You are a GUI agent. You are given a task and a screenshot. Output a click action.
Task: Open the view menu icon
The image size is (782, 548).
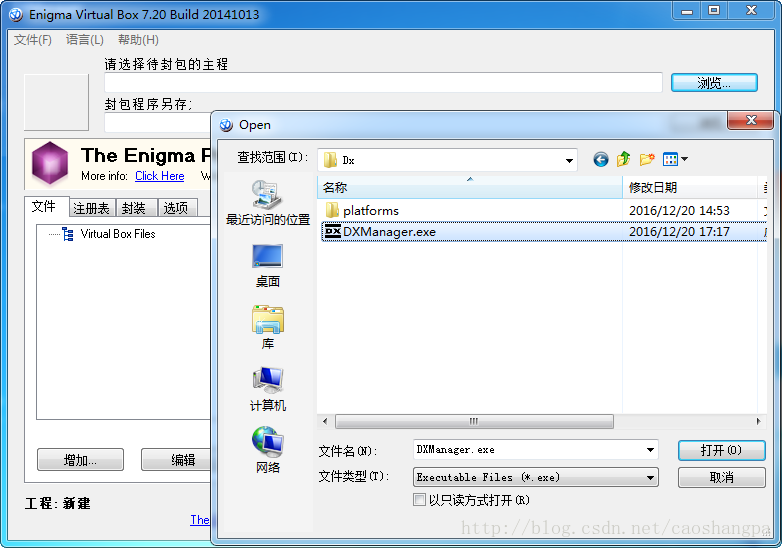[x=670, y=160]
